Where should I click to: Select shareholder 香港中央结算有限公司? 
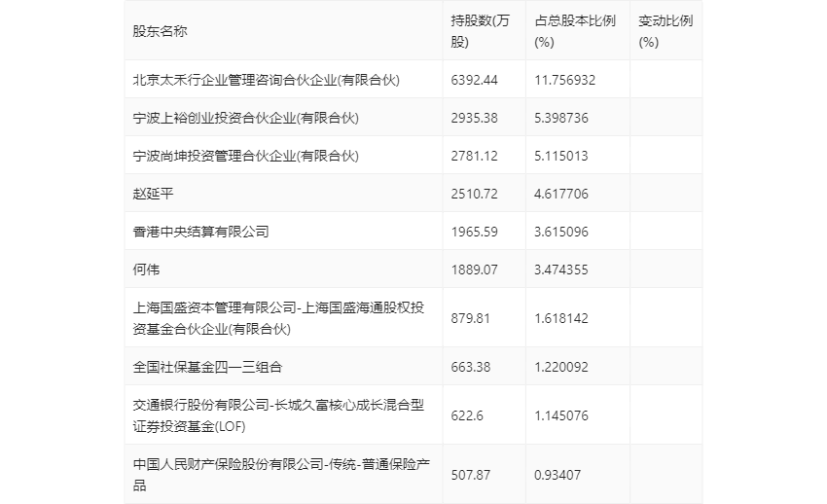click(x=201, y=232)
